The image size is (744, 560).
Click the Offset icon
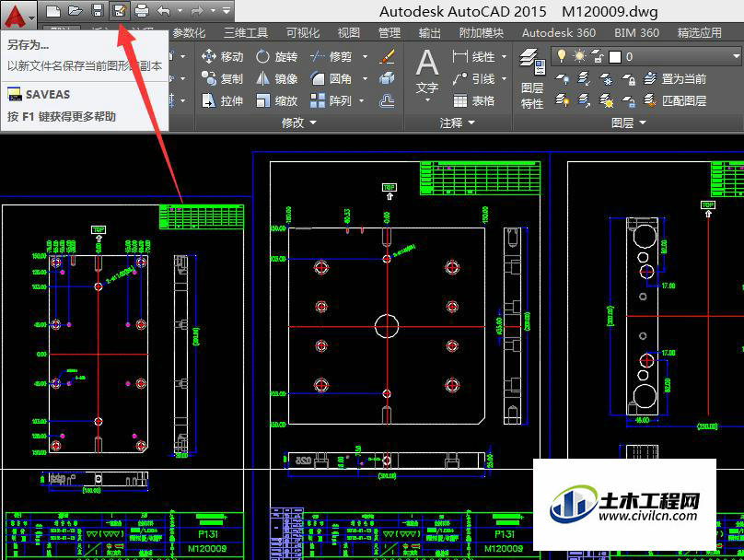click(387, 100)
